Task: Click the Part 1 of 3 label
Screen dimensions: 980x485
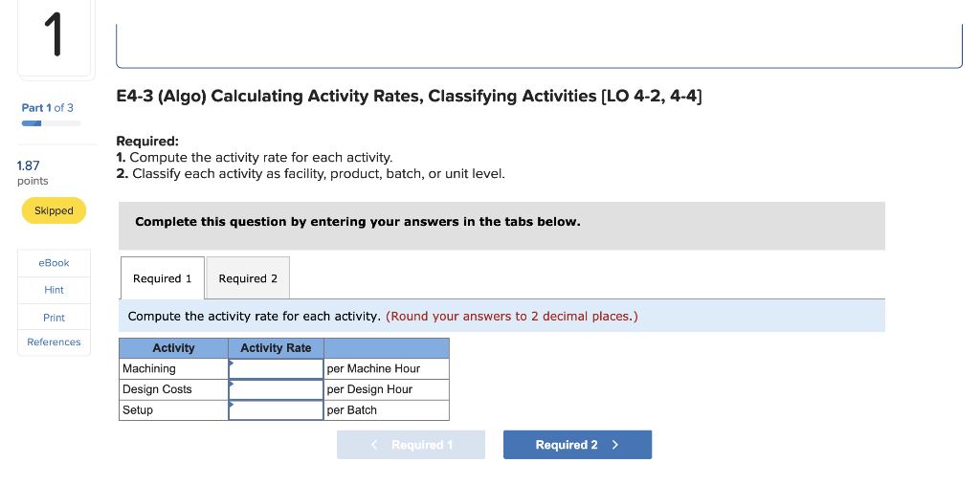Action: [x=48, y=107]
